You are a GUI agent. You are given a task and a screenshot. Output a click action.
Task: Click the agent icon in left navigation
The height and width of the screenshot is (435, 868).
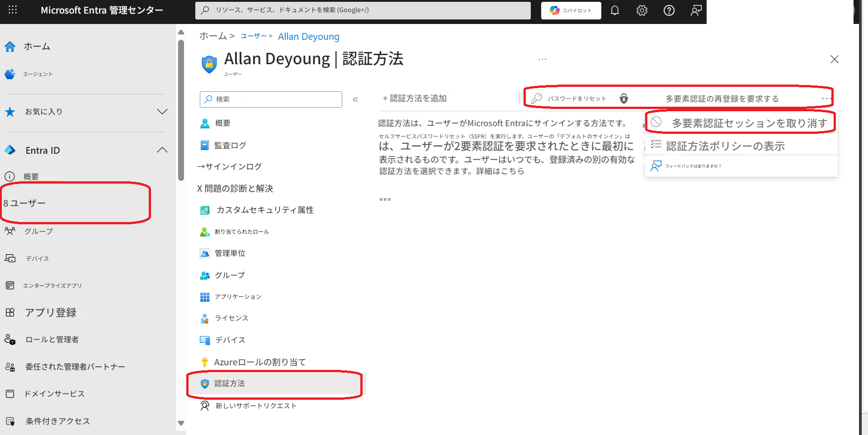click(10, 74)
